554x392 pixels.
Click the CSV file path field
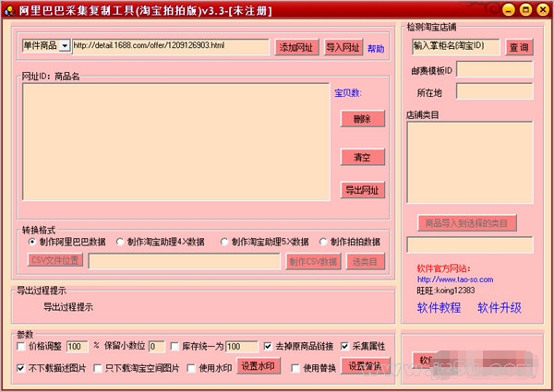click(x=184, y=261)
